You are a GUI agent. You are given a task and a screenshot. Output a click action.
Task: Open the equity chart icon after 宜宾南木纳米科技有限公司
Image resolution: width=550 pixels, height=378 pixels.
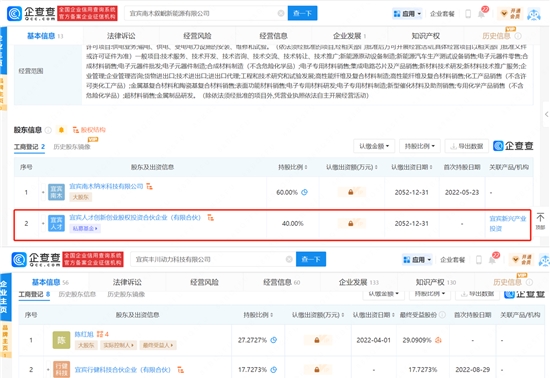click(149, 186)
